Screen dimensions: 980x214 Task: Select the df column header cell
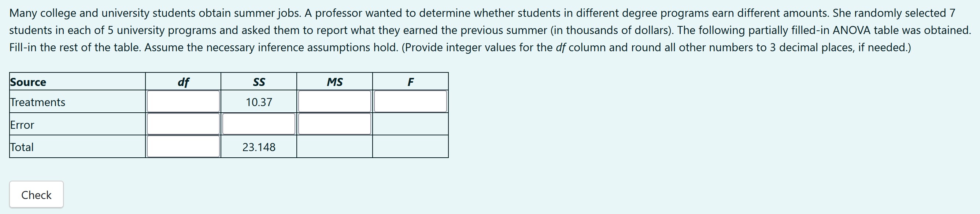(x=183, y=82)
